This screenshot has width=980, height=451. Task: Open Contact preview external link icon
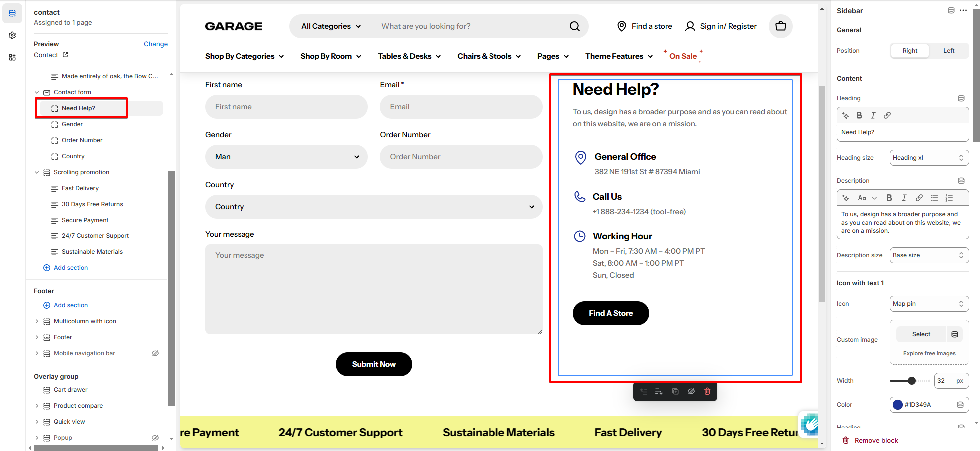[65, 55]
